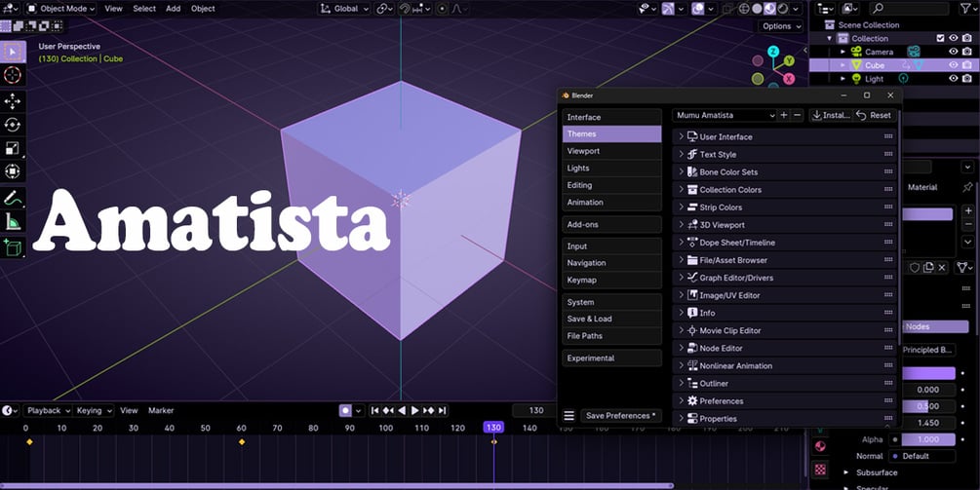This screenshot has width=980, height=490.
Task: Select the Transform tool
Action: point(13,171)
